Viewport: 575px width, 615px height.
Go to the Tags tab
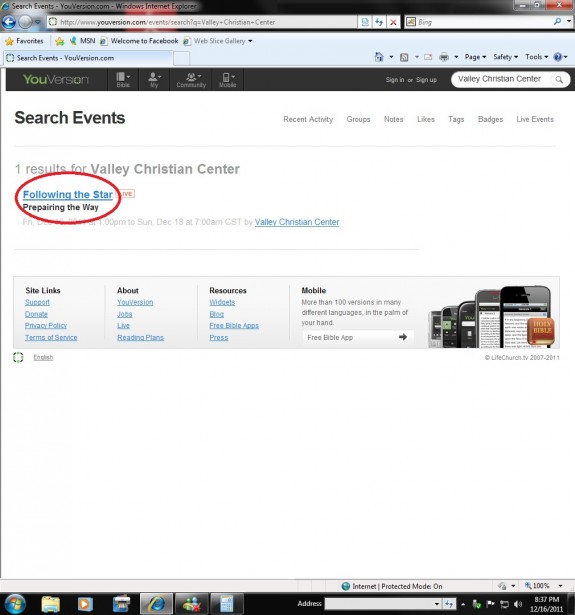456,119
